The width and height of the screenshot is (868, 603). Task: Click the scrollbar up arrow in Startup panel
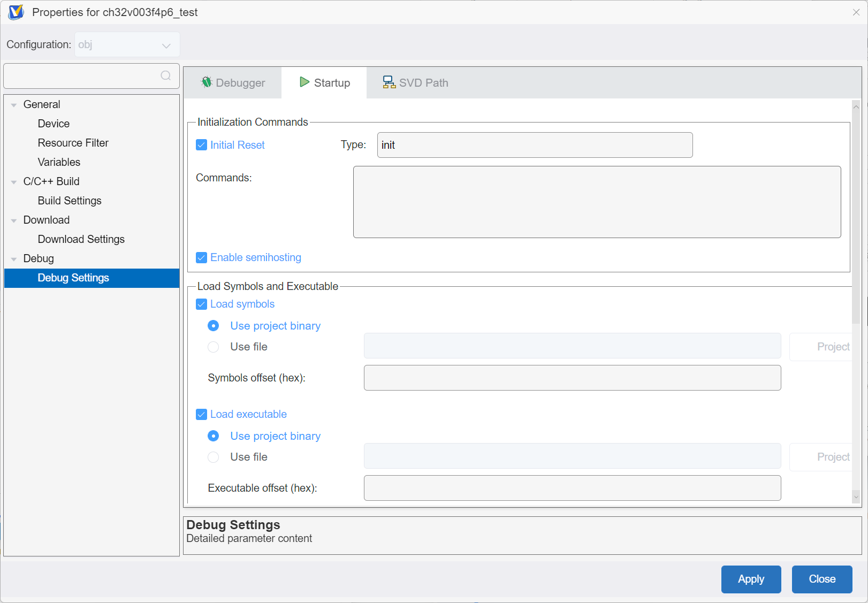click(x=856, y=107)
